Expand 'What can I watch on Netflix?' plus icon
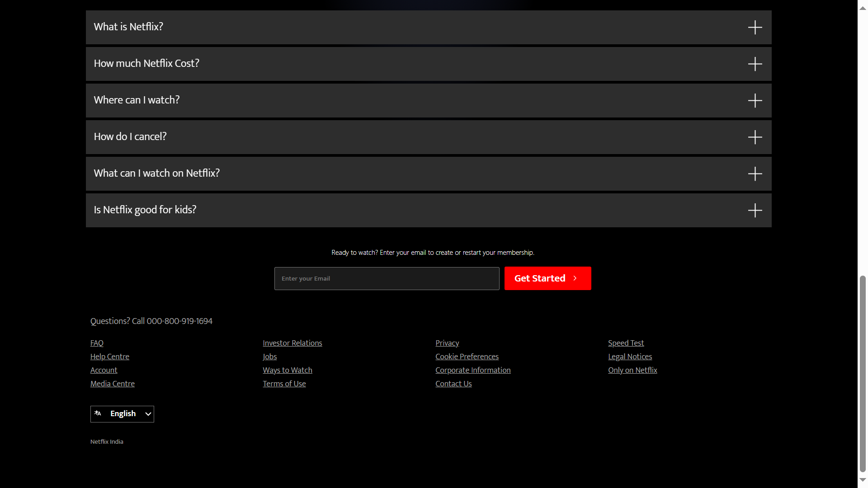 click(755, 174)
